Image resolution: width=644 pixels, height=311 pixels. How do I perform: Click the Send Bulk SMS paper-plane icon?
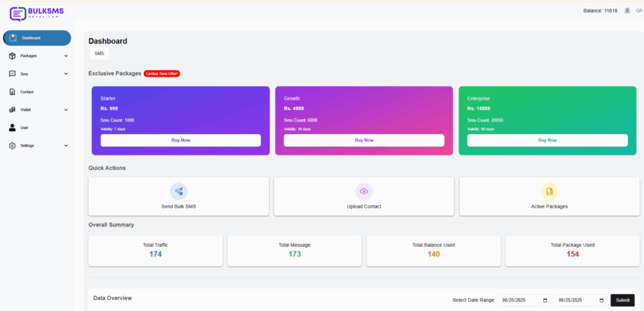tap(179, 191)
